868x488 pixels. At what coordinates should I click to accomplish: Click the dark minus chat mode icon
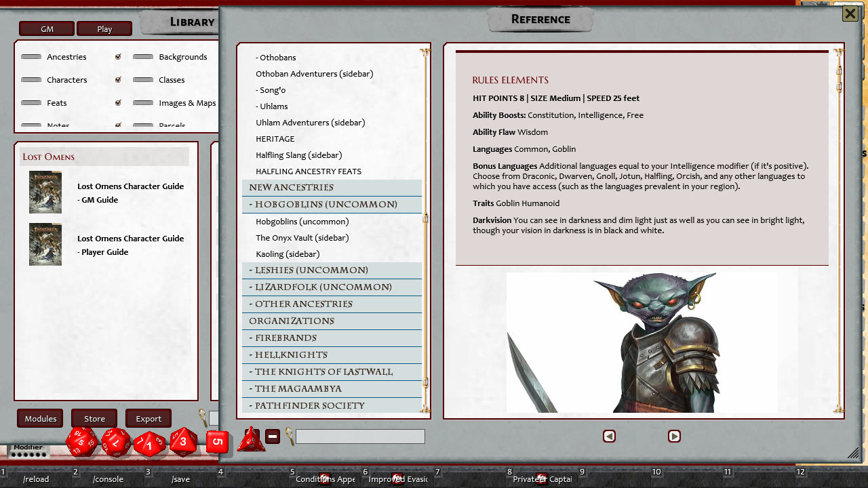273,436
